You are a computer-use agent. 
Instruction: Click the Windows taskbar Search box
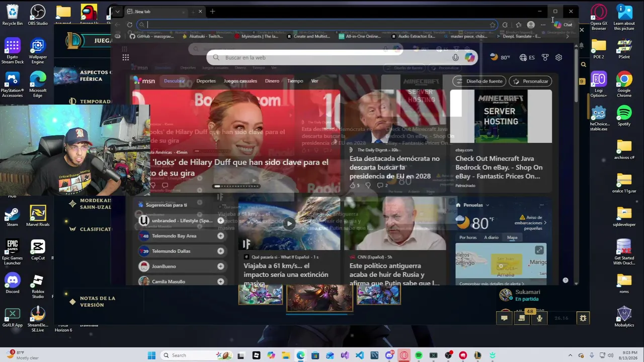pyautogui.click(x=196, y=355)
